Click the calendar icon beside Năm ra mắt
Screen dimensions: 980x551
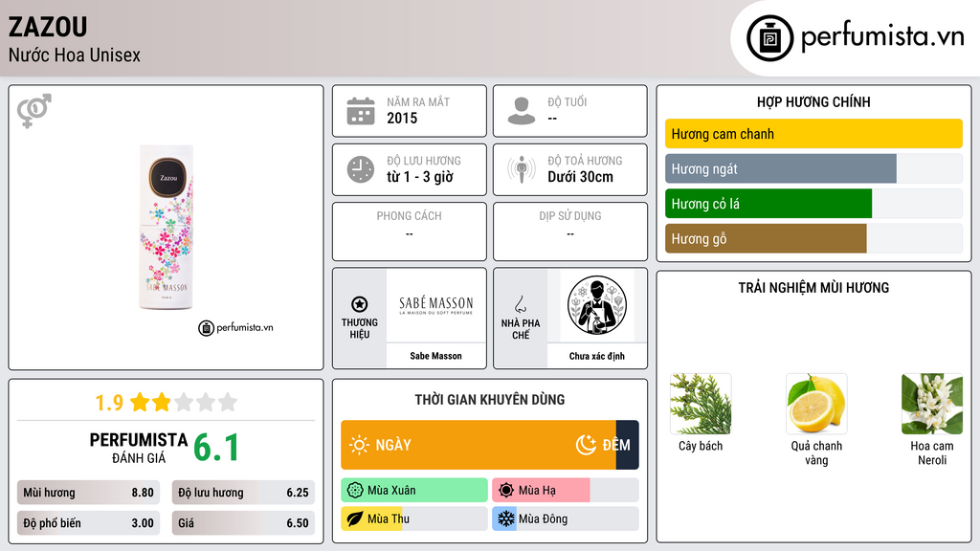[361, 111]
